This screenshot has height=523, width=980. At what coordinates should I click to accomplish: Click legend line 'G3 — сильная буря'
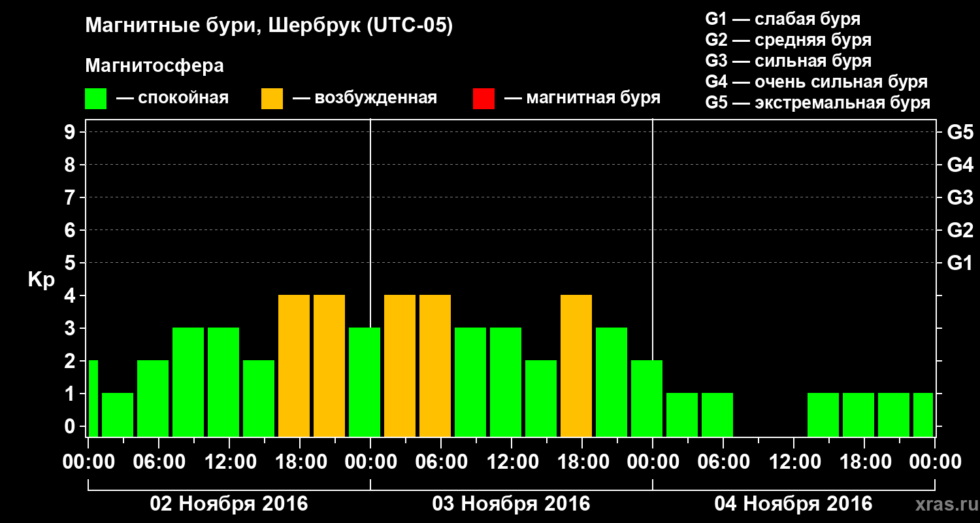click(x=789, y=61)
